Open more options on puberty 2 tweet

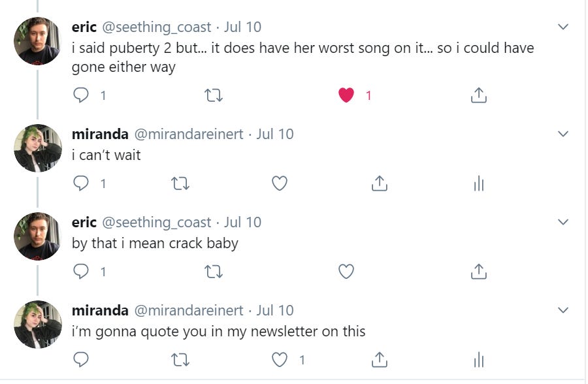pos(563,27)
